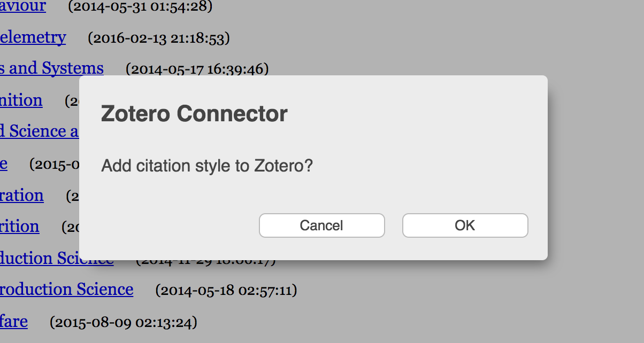Click the timestamp next to 'roduction Science'
Screen dimensions: 644x343
click(x=226, y=290)
